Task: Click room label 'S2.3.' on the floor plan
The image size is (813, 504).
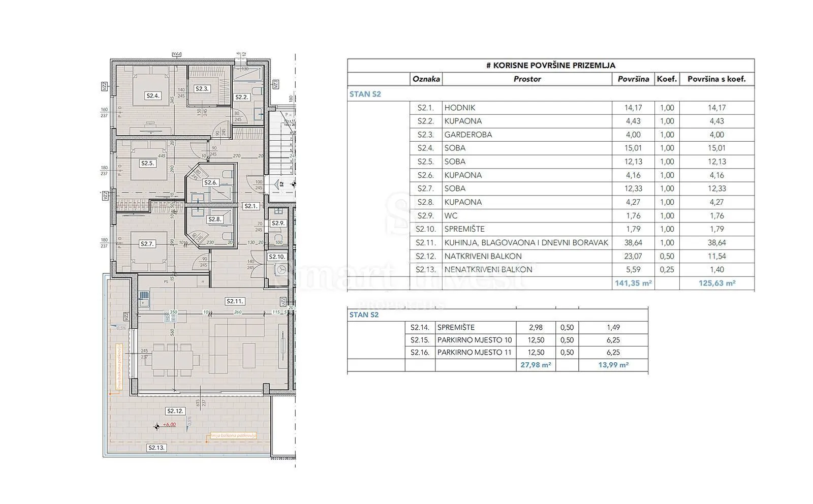Action: click(202, 88)
